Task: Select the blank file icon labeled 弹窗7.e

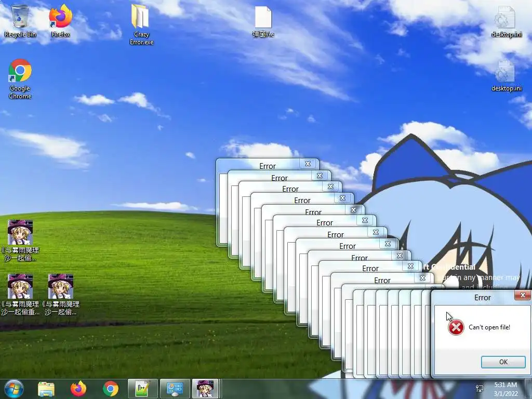Action: click(263, 21)
